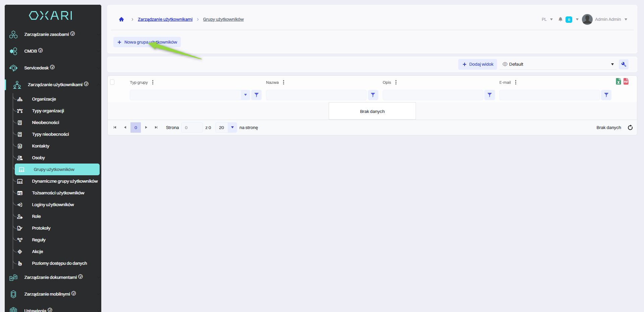
Task: Export table to Excel file
Action: (x=618, y=81)
